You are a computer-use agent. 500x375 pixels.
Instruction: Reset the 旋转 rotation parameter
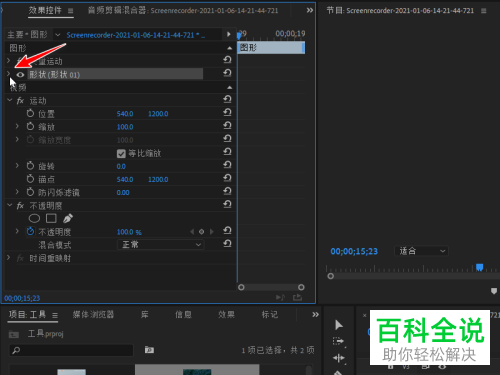pyautogui.click(x=227, y=165)
